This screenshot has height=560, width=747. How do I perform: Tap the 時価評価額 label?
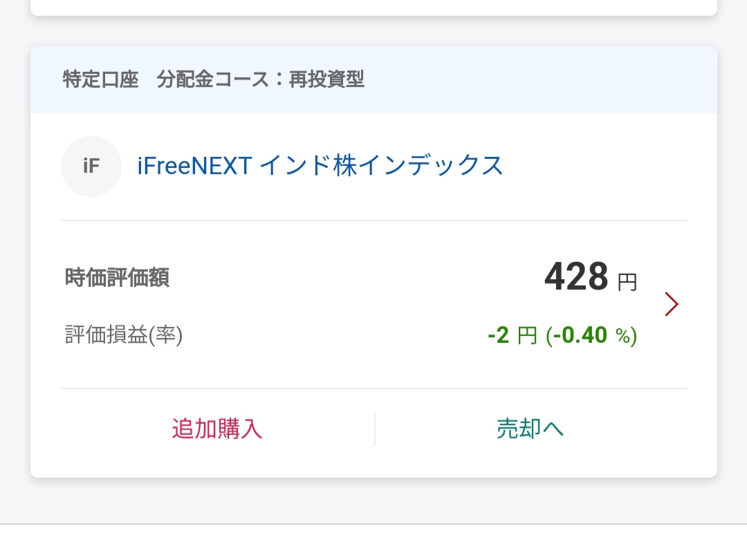(117, 277)
